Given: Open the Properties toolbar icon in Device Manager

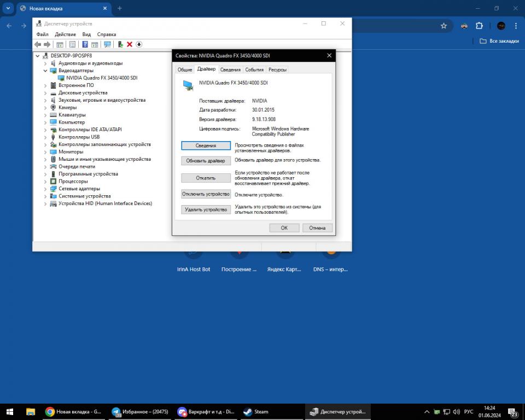Looking at the screenshot, I should [72, 44].
